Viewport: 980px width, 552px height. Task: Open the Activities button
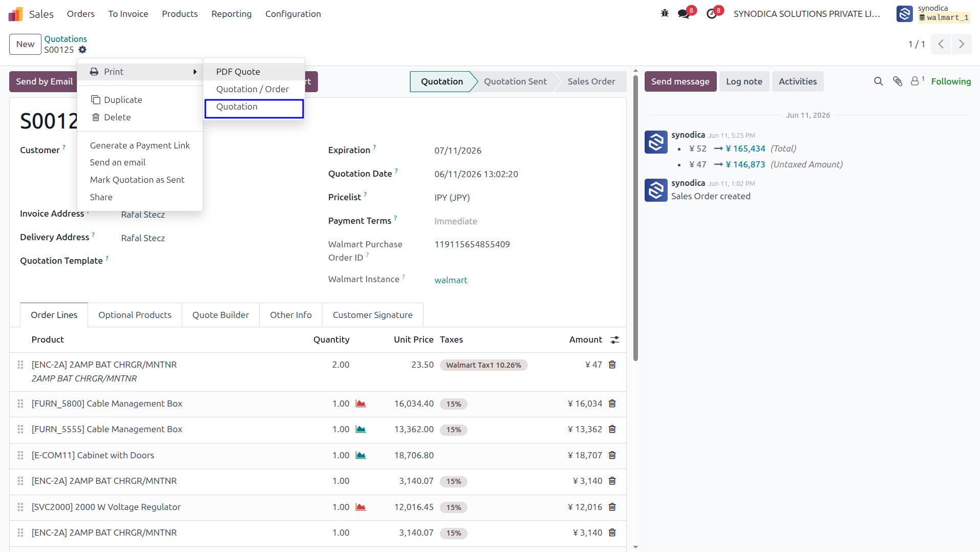tap(798, 81)
